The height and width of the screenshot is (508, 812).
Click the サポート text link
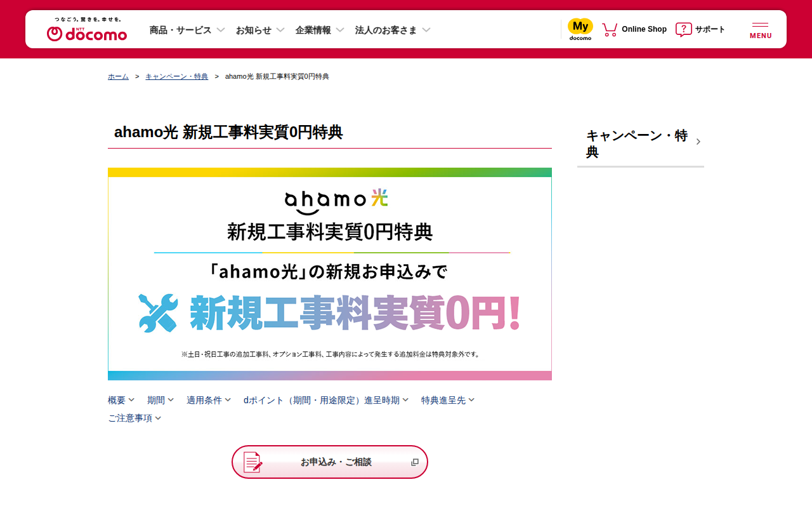[x=710, y=29]
